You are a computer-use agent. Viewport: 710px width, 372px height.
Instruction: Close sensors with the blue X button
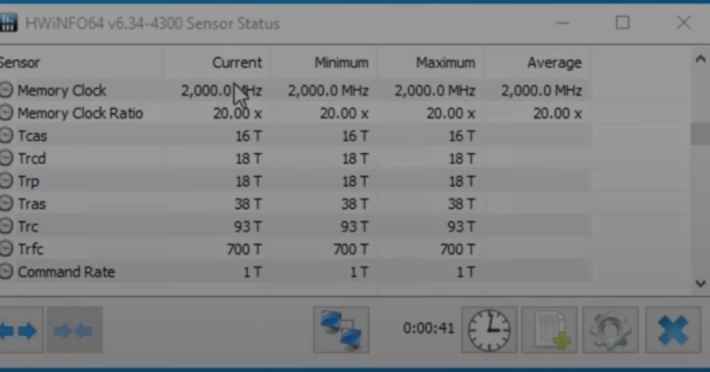(x=673, y=330)
